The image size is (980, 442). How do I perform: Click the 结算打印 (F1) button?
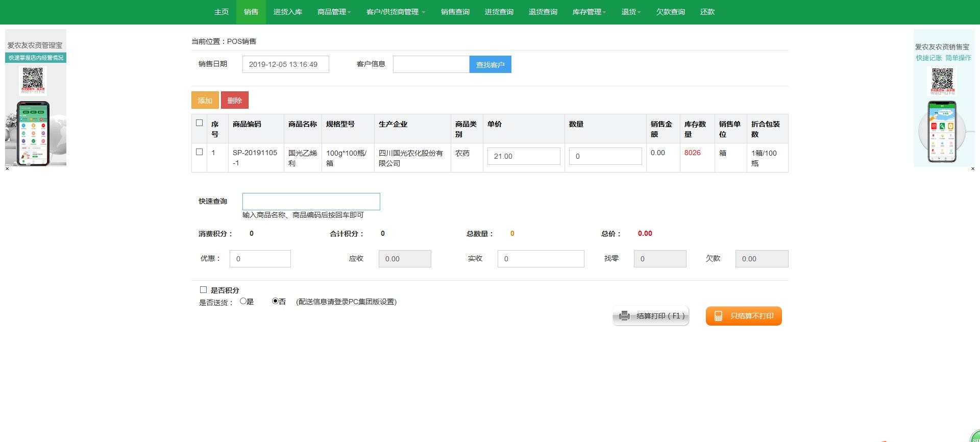tap(651, 316)
